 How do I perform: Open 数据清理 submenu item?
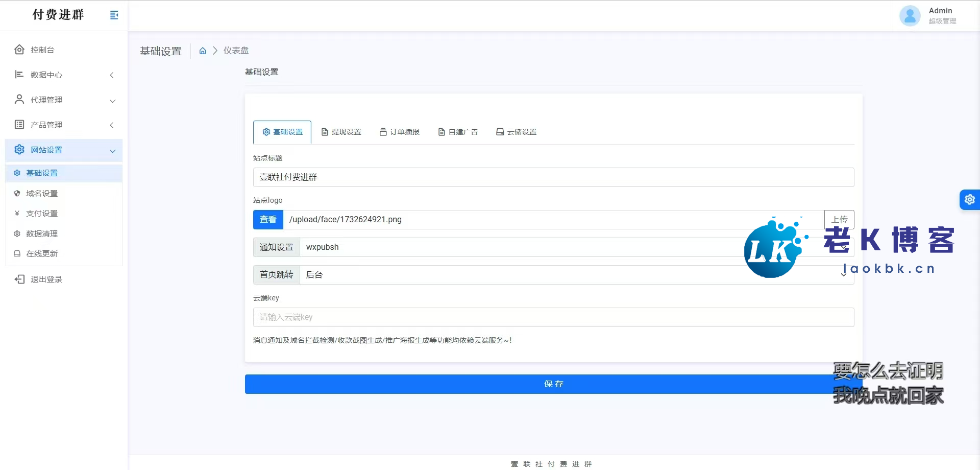42,234
